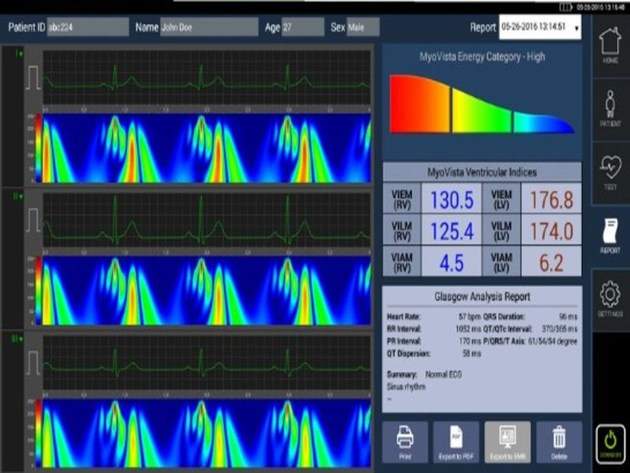The height and width of the screenshot is (473, 630).
Task: Print the current report
Action: [405, 442]
